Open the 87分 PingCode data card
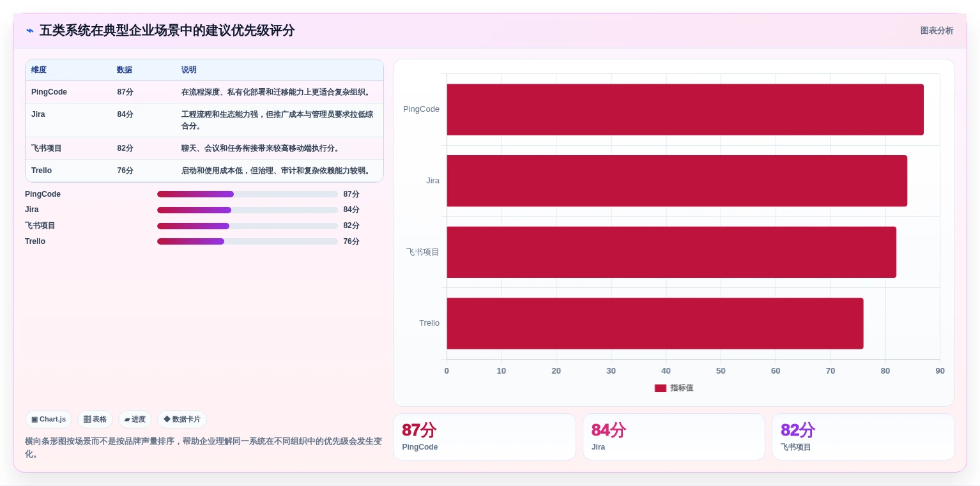The height and width of the screenshot is (486, 980). [x=484, y=437]
